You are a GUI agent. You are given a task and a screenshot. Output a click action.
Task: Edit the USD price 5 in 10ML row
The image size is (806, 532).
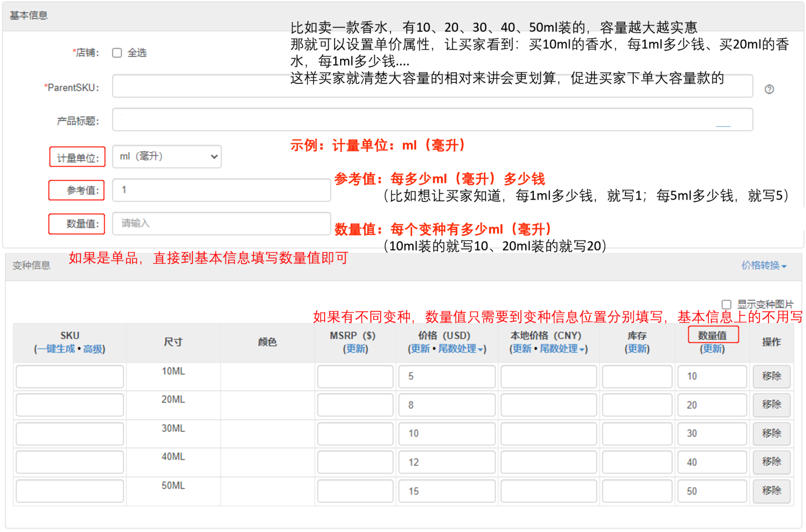coord(447,376)
